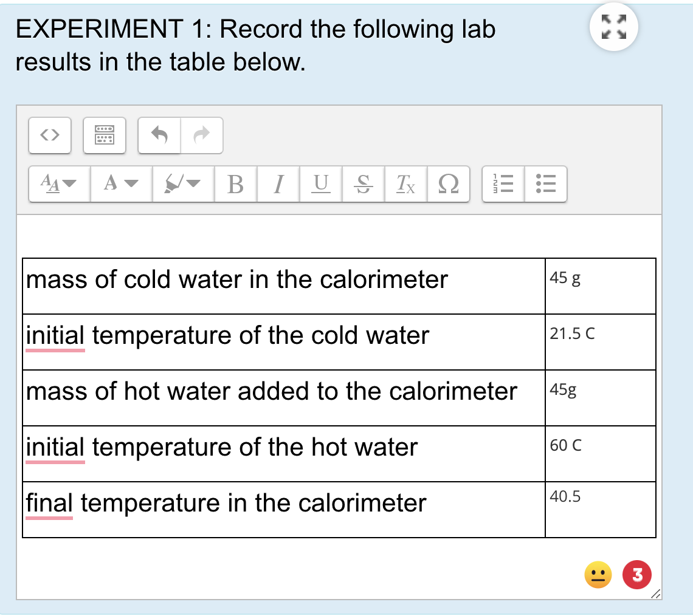Open the text color dropdown
The image size is (693, 616).
tap(121, 183)
